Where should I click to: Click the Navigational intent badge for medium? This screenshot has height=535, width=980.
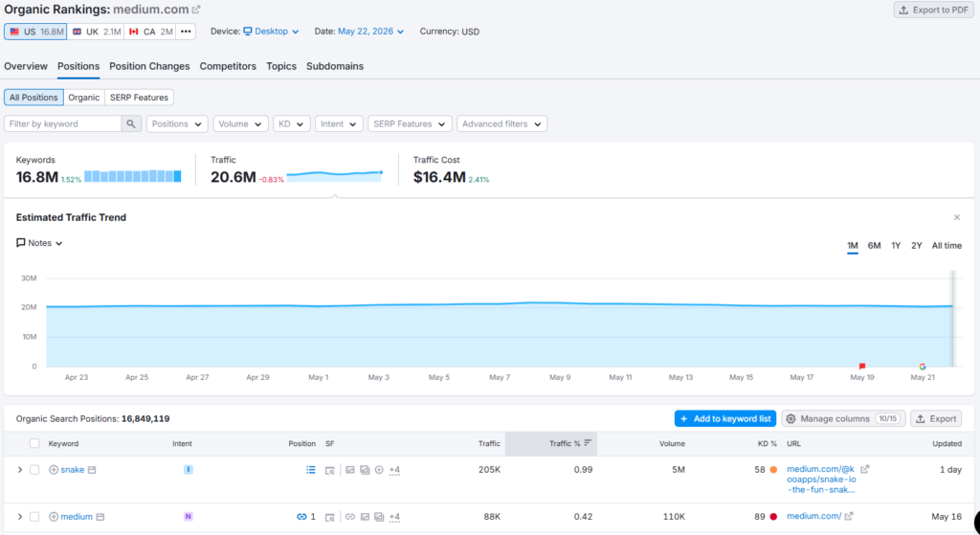pyautogui.click(x=189, y=516)
